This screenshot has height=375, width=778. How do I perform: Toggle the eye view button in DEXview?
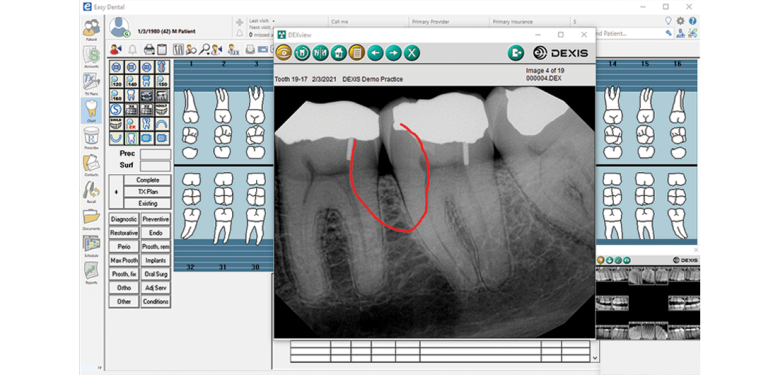(284, 52)
